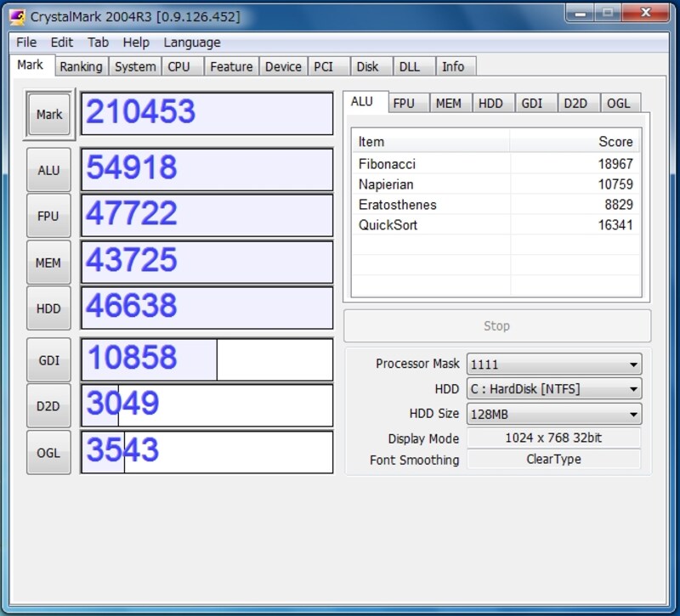Viewport: 680px width, 616px height.
Task: Run the HDD benchmark
Action: pos(48,308)
